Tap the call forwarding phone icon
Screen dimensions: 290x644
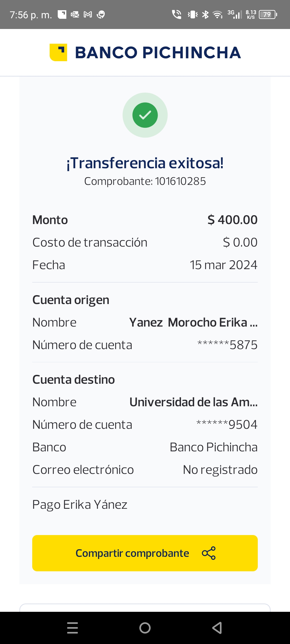pos(176,14)
